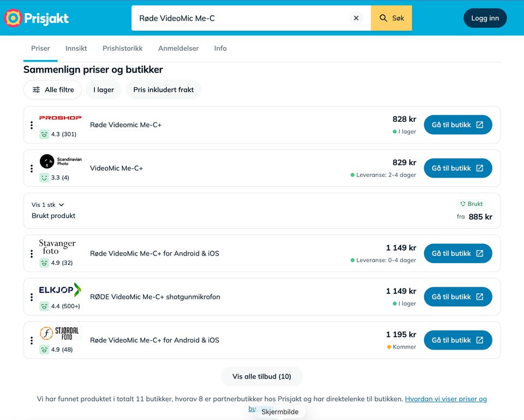Viewport: 524px width, 420px height.
Task: Click the Prisjakt logo icon
Action: pyautogui.click(x=13, y=18)
